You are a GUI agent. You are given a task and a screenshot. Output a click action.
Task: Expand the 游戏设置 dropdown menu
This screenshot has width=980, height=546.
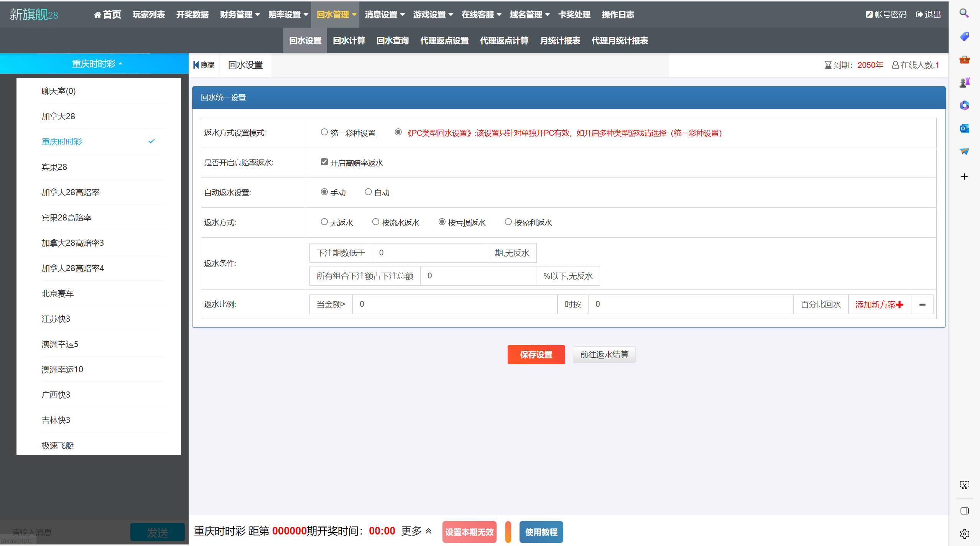coord(433,15)
